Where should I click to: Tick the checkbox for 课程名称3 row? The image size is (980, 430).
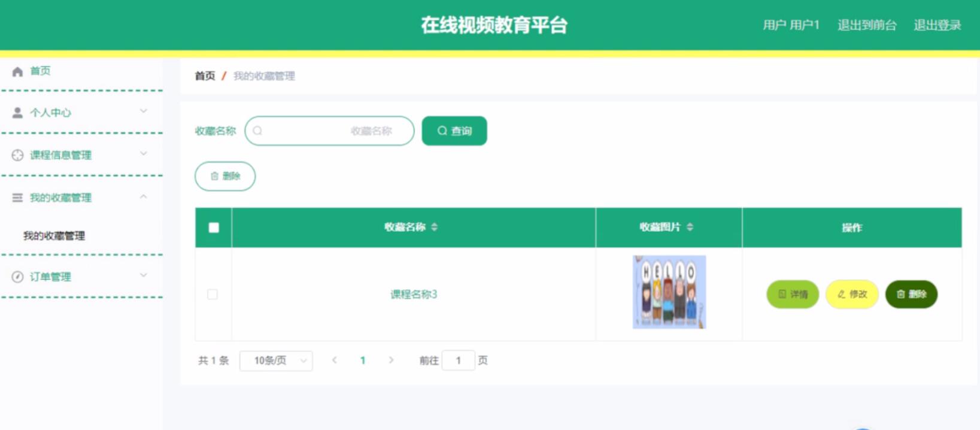click(213, 294)
